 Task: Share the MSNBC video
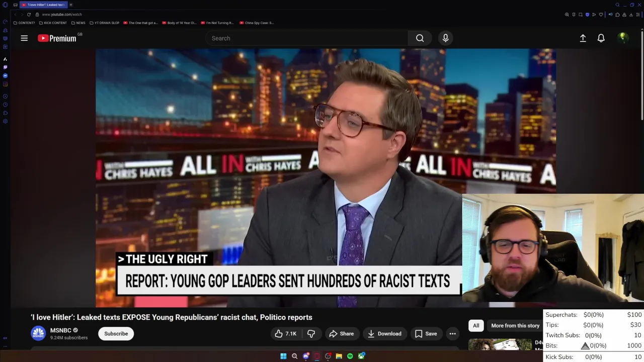pyautogui.click(x=342, y=333)
